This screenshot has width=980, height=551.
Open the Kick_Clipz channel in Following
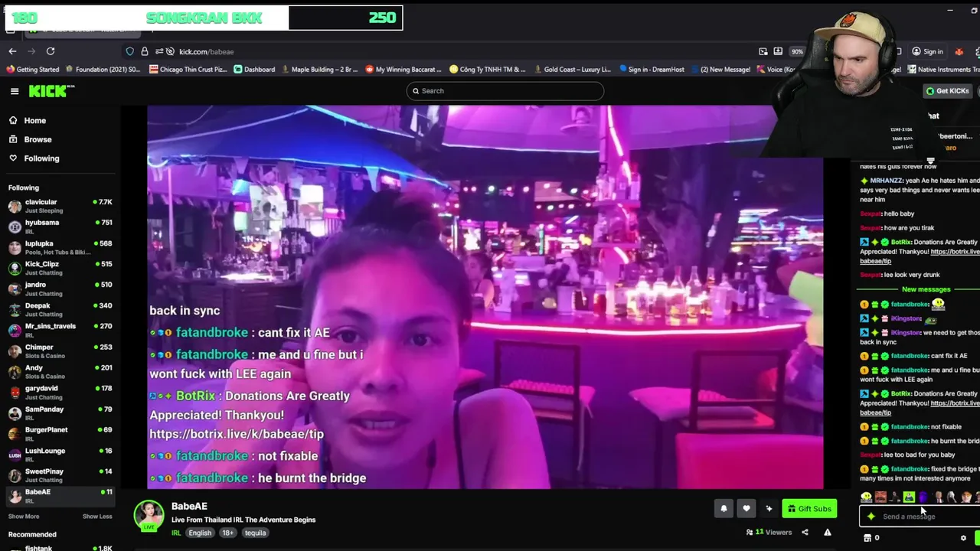pos(60,268)
